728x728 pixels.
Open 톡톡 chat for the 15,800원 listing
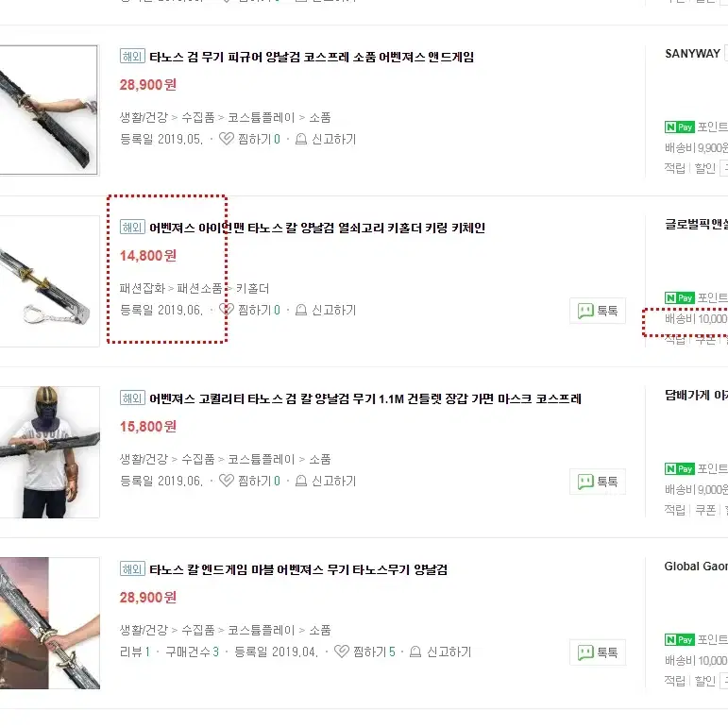pos(598,481)
